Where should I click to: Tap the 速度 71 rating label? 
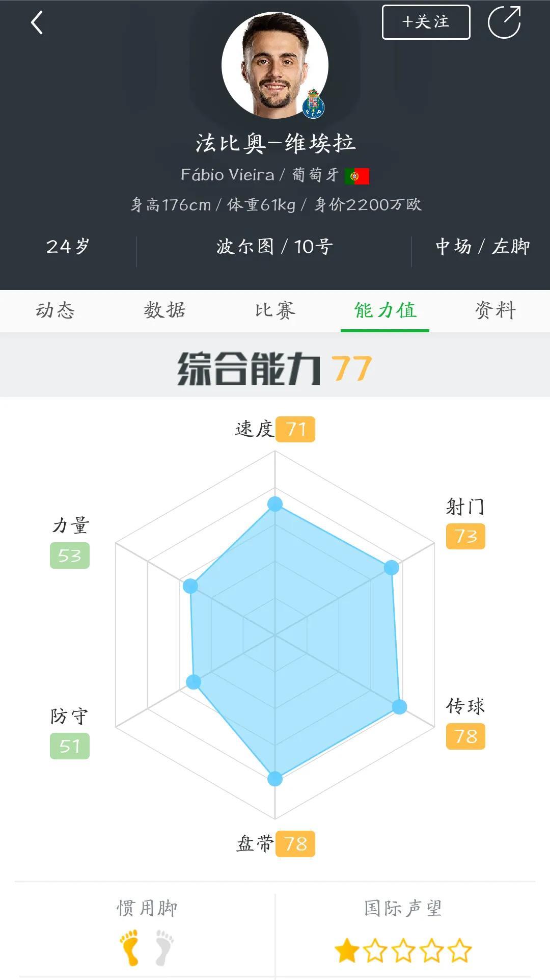(x=275, y=429)
